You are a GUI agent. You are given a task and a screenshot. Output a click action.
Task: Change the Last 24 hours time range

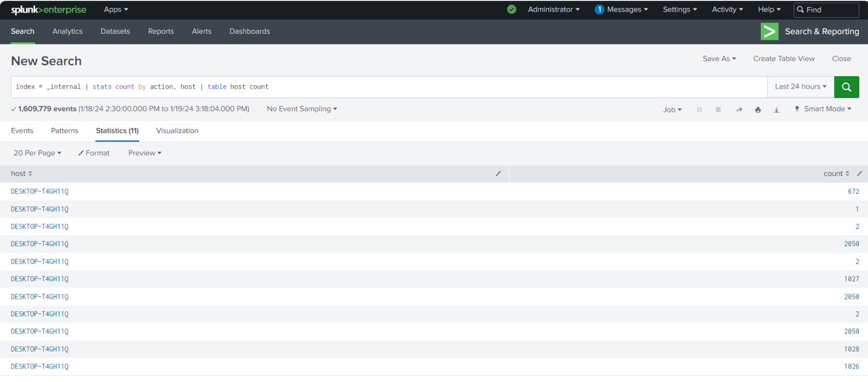click(x=800, y=87)
